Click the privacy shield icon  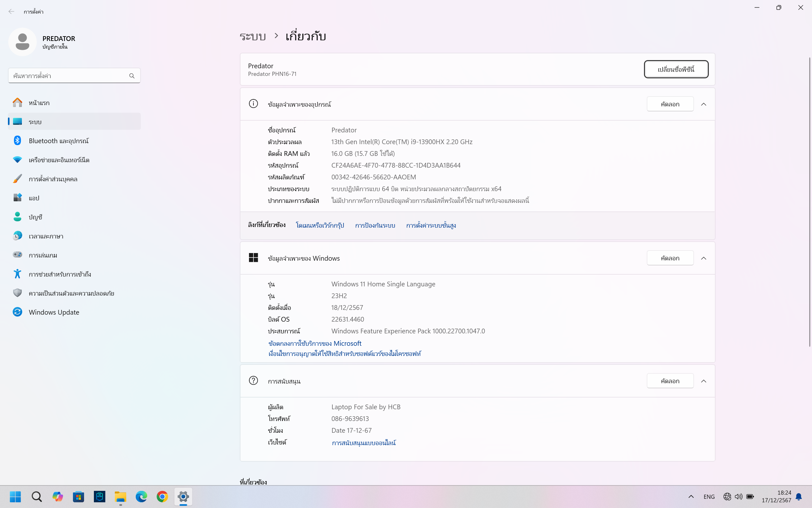click(17, 293)
